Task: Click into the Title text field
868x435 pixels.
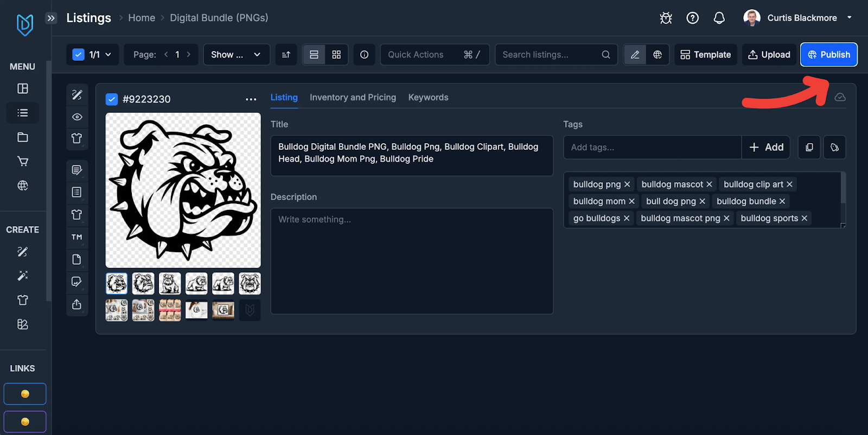Action: (x=412, y=156)
